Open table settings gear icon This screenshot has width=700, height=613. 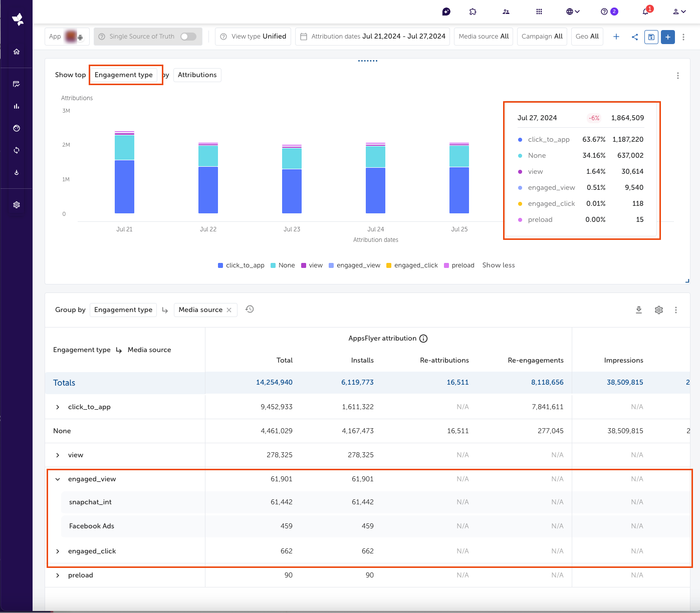[x=659, y=310]
